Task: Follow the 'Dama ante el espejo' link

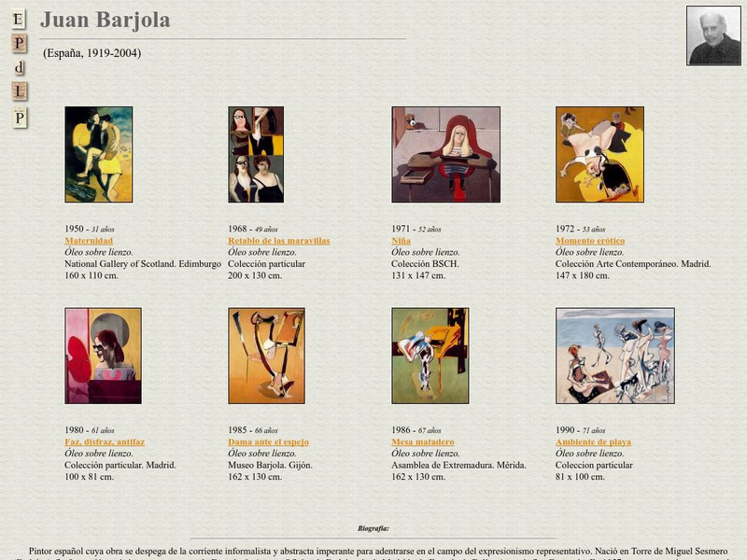Action: pyautogui.click(x=268, y=441)
